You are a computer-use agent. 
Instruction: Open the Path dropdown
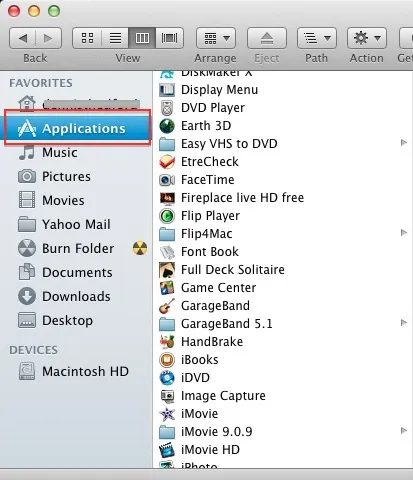click(317, 38)
